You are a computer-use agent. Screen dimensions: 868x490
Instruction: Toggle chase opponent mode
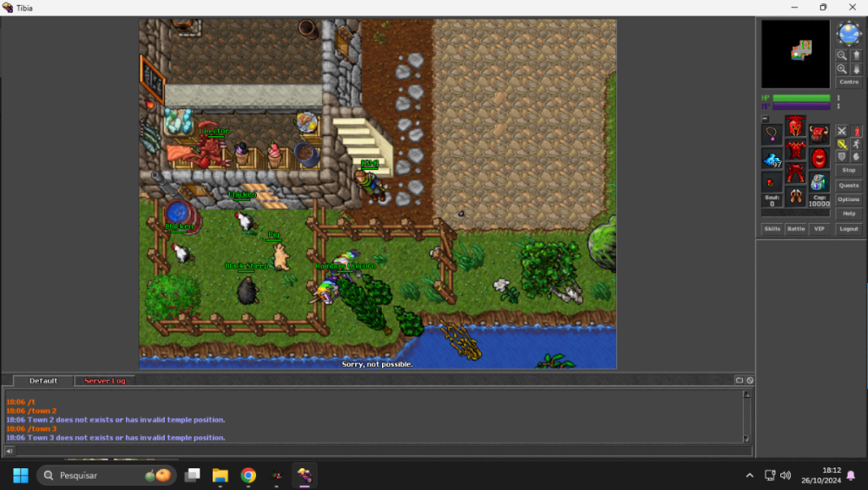click(857, 144)
